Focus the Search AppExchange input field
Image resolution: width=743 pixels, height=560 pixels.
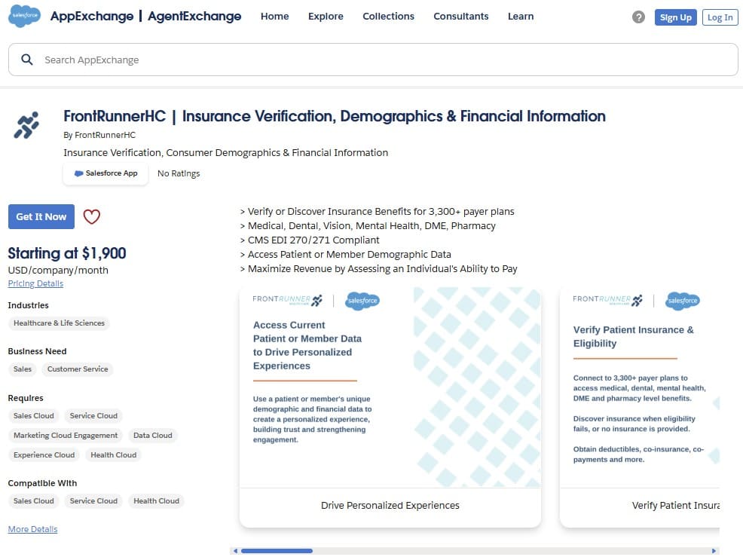coord(373,60)
